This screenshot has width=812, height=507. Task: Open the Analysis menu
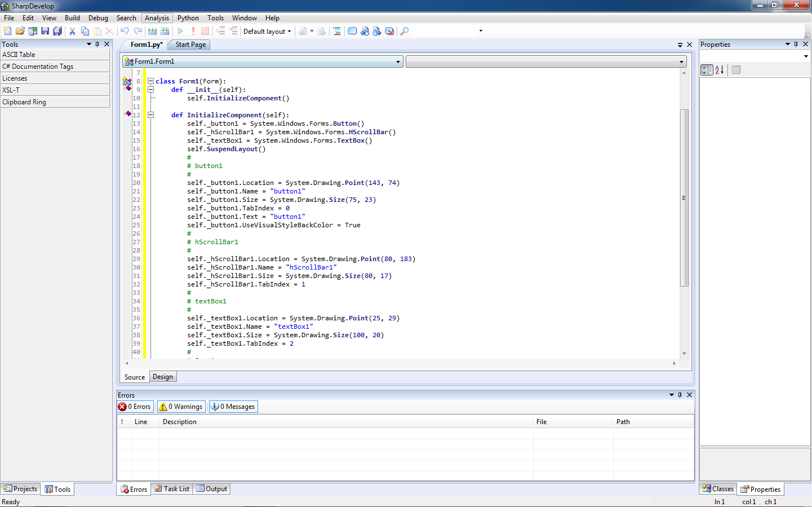(157, 18)
